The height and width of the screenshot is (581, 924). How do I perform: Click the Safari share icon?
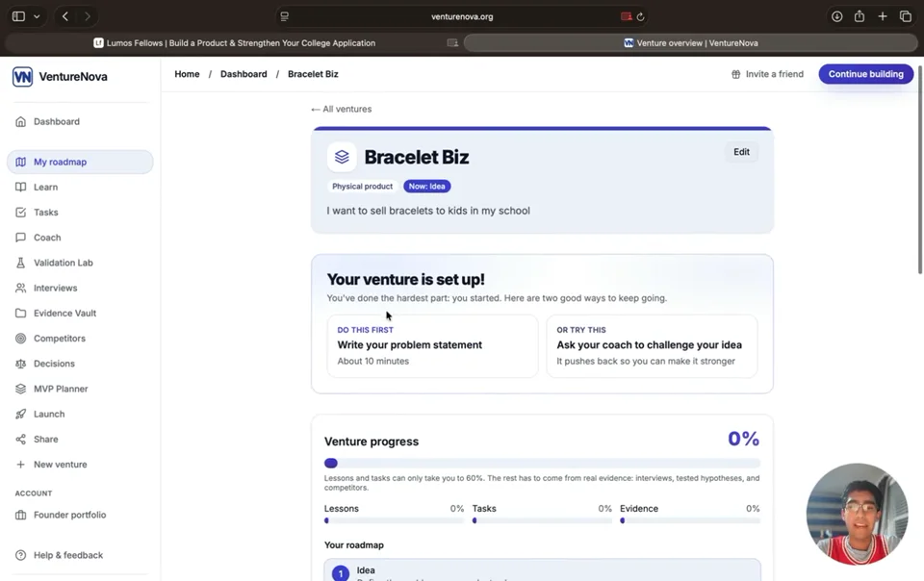pos(860,16)
